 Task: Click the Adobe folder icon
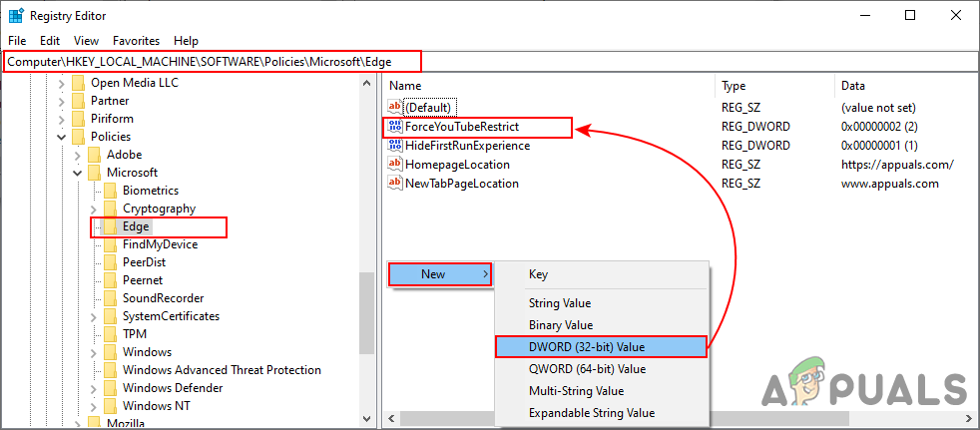click(x=94, y=155)
